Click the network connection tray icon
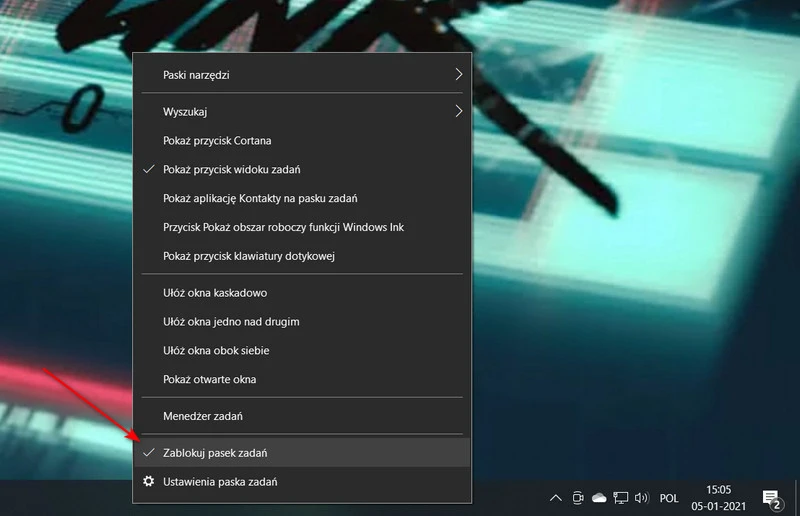800x516 pixels. tap(620, 498)
